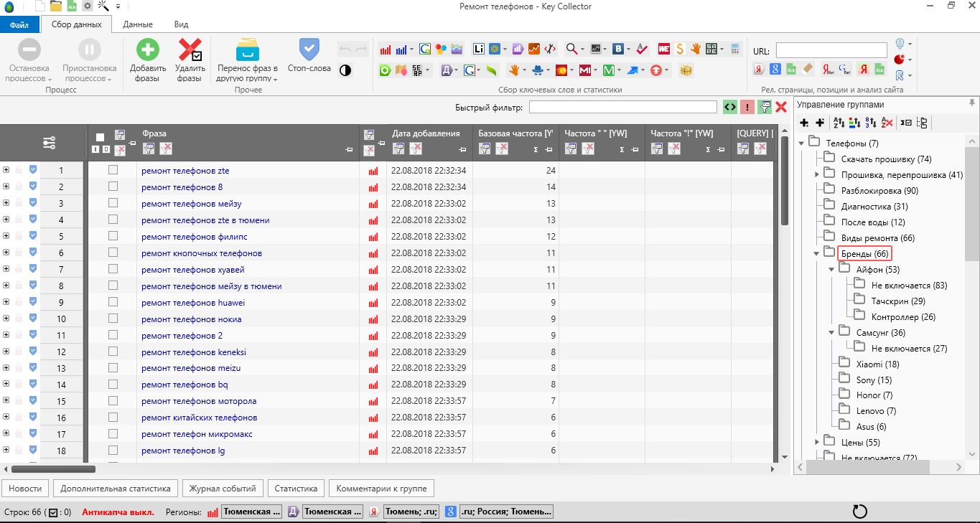The height and width of the screenshot is (523, 980).
Task: Click the purple Д Direct icon
Action: click(x=446, y=70)
